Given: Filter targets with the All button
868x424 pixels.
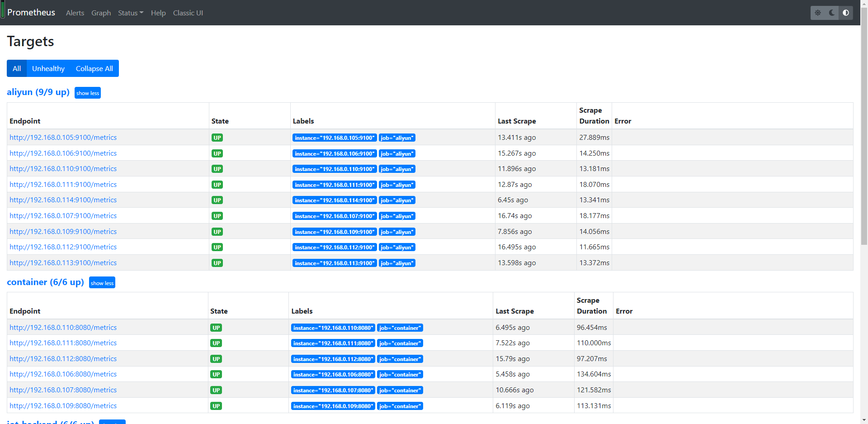Looking at the screenshot, I should coord(17,68).
